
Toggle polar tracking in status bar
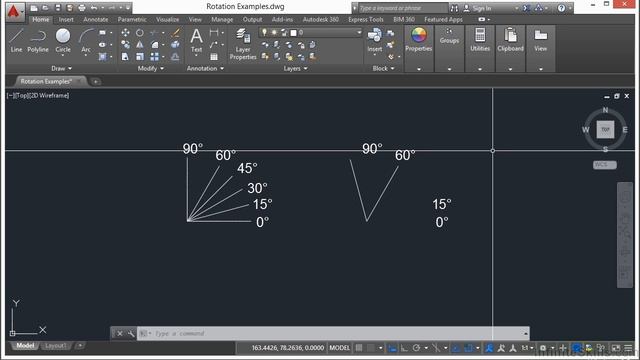[x=416, y=348]
